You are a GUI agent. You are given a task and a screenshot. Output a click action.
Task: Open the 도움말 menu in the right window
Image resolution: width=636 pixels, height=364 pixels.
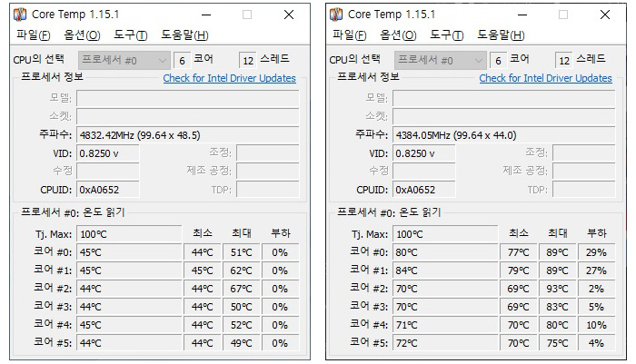[501, 35]
